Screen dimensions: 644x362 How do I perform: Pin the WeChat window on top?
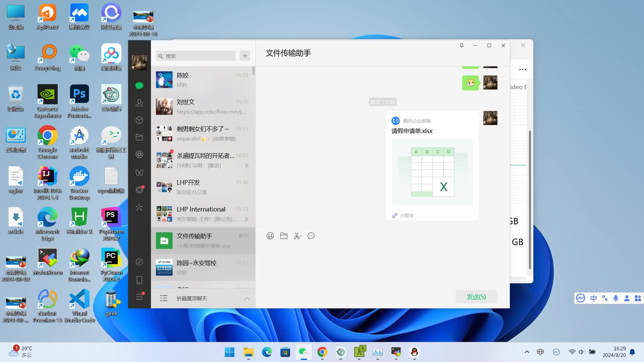(x=462, y=46)
